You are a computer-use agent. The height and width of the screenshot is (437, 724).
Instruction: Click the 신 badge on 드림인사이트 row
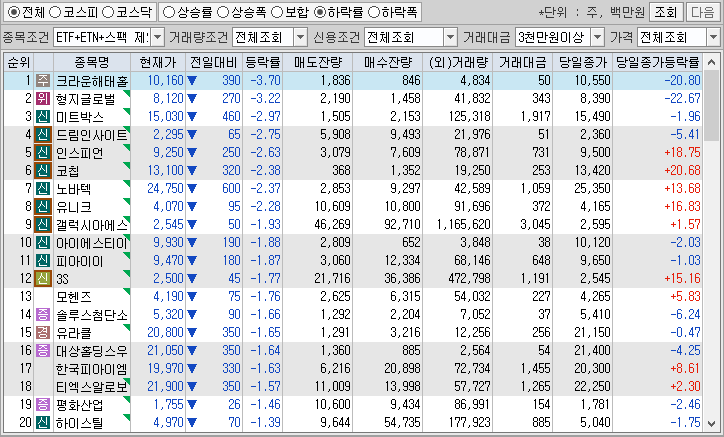point(43,134)
